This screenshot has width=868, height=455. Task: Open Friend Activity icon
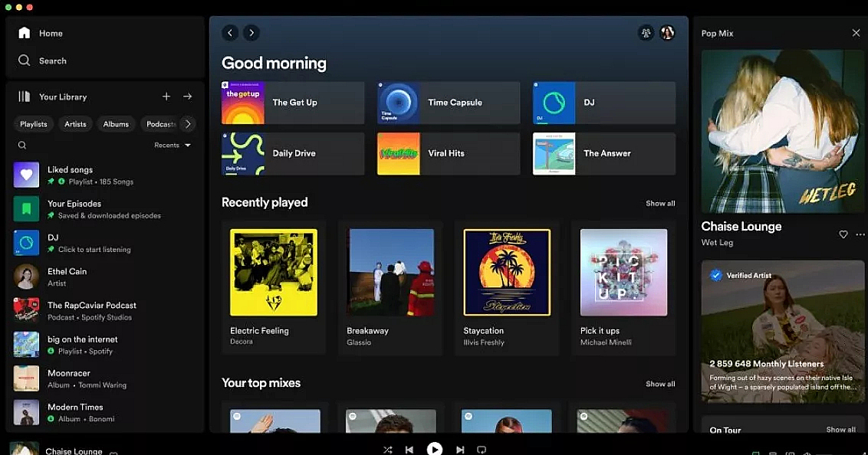coord(646,33)
